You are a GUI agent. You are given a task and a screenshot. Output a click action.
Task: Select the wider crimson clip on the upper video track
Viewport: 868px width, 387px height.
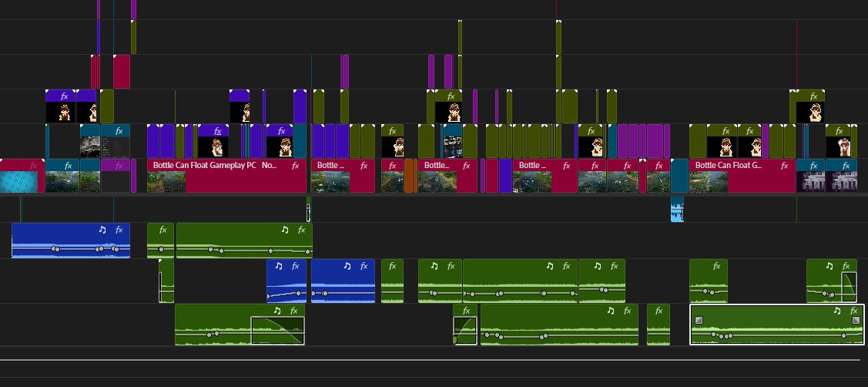tap(122, 72)
